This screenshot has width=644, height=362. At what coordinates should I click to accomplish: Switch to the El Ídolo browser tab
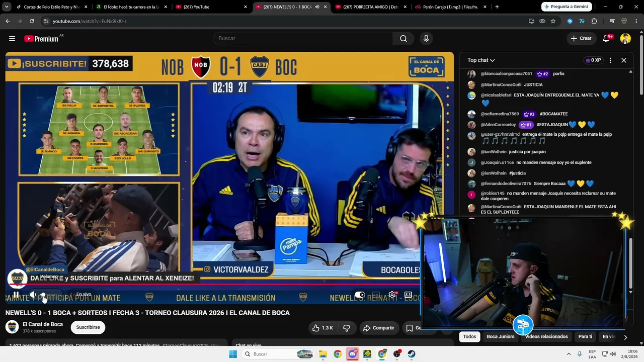coord(132,7)
